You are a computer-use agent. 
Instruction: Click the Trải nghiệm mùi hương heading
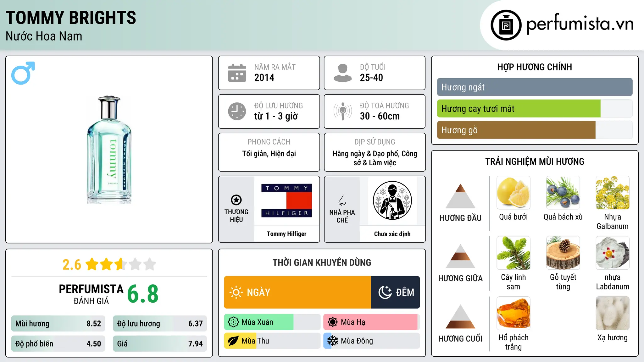pos(535,162)
